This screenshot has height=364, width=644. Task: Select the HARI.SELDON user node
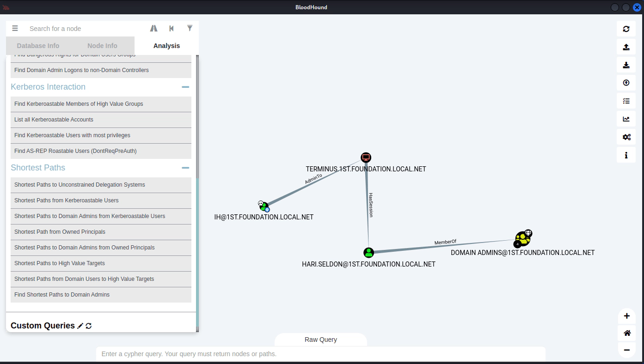point(368,252)
